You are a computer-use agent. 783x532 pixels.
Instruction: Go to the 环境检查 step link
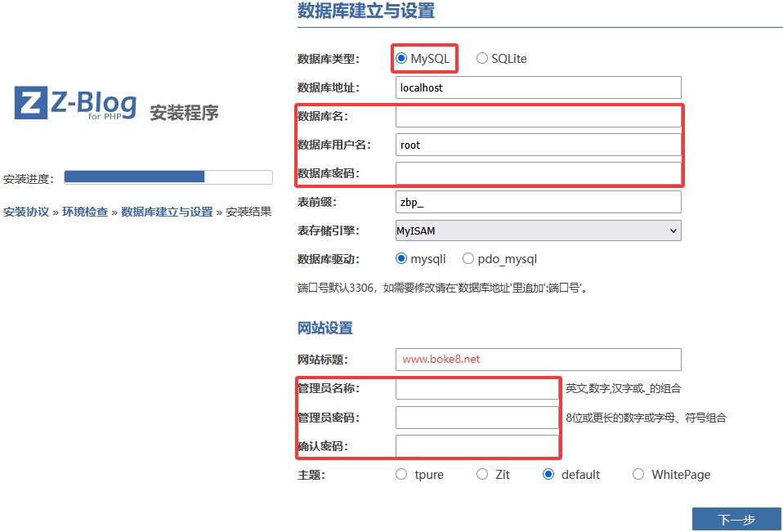pyautogui.click(x=85, y=212)
